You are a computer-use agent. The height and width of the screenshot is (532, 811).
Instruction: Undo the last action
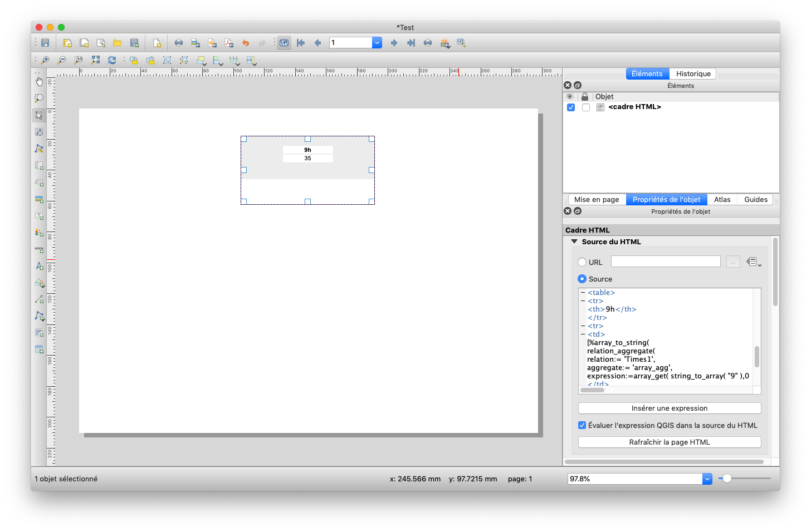tap(246, 43)
